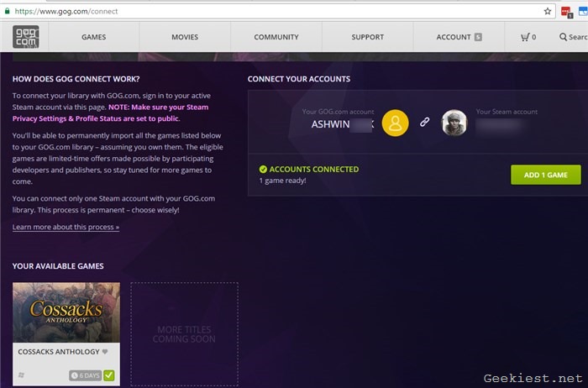This screenshot has width=588, height=388.
Task: Click the GOG.com logo
Action: [x=24, y=37]
